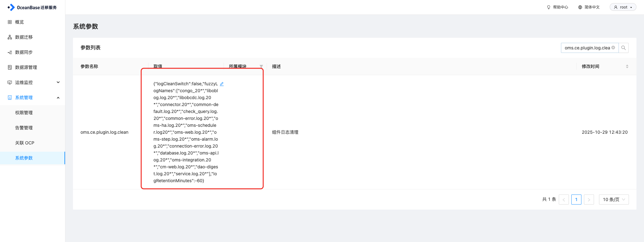The width and height of the screenshot is (644, 242).
Task: Click the filter icon in 所属模块 column
Action: [261, 66]
